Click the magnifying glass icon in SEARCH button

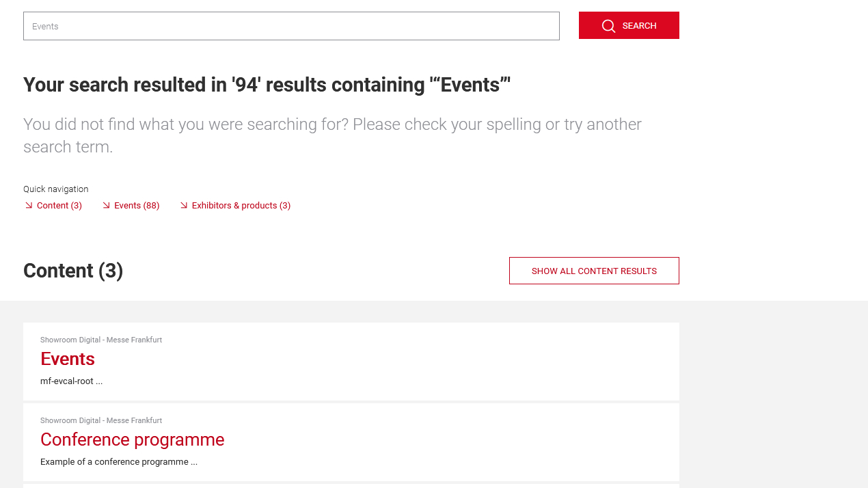click(x=608, y=25)
